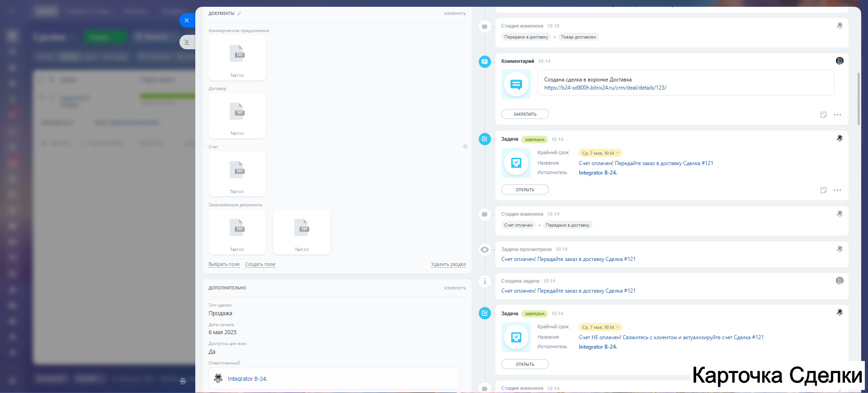Click 'изменить' in the ДОПОЛНИТЕЛЬНО section
The image size is (868, 393).
pos(454,288)
